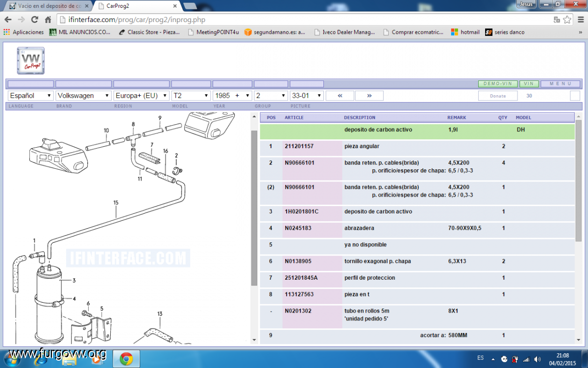
Task: Open Aplicaciones apps shortcut in bookmarks bar
Action: [24, 32]
